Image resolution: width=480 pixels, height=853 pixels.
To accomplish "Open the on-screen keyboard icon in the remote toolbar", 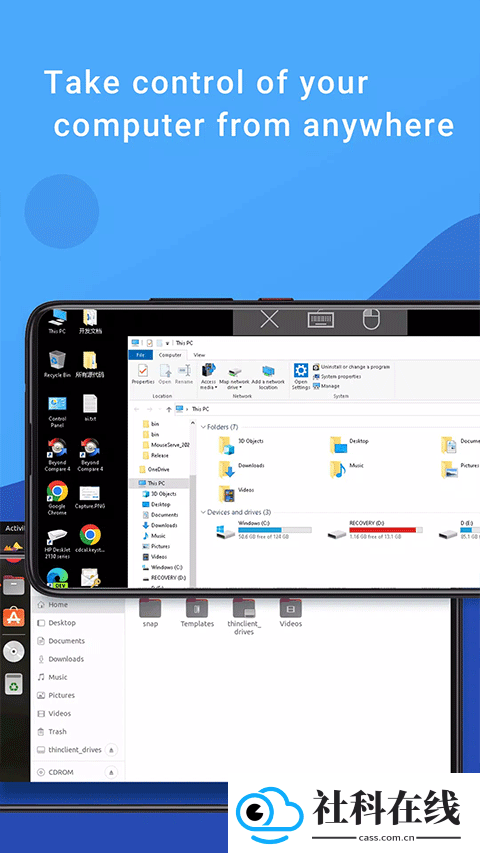I will tap(321, 319).
